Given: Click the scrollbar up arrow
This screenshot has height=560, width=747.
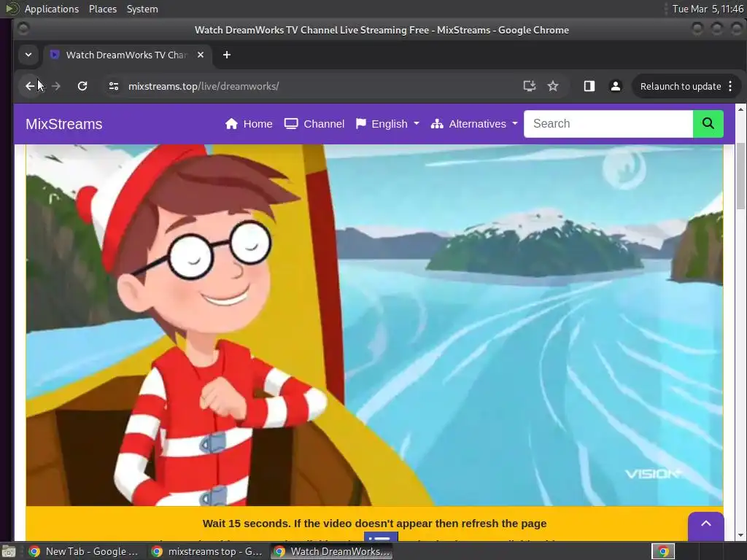Looking at the screenshot, I should click(740, 109).
